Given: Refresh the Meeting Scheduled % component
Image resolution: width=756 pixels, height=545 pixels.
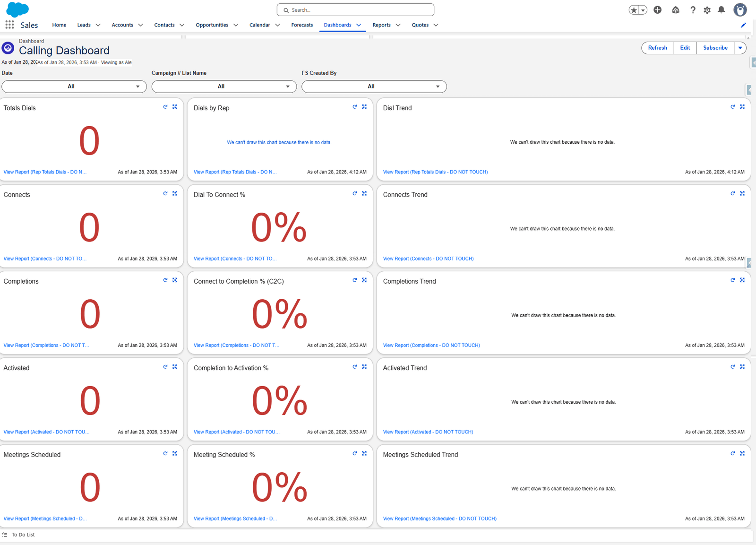Looking at the screenshot, I should point(355,453).
